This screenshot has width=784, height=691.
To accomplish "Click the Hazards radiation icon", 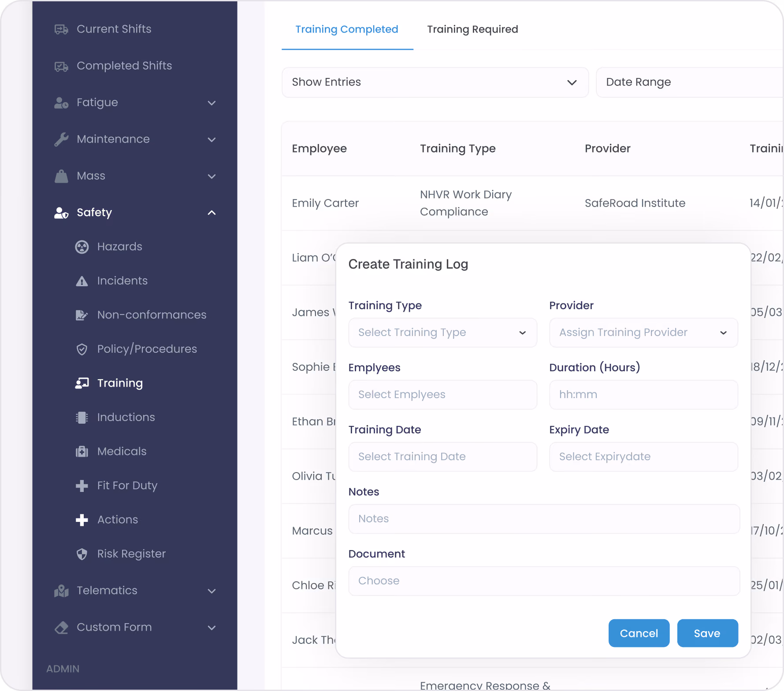I will click(x=82, y=247).
